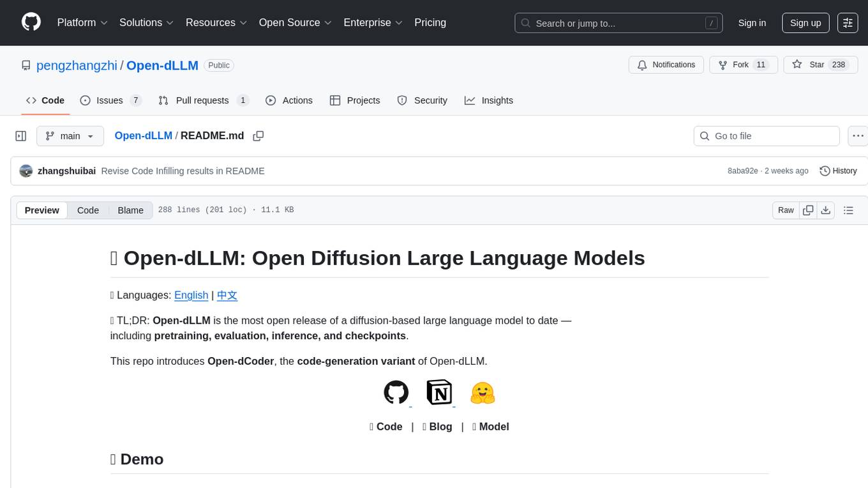
Task: Click the Fork count 11
Action: 760,65
